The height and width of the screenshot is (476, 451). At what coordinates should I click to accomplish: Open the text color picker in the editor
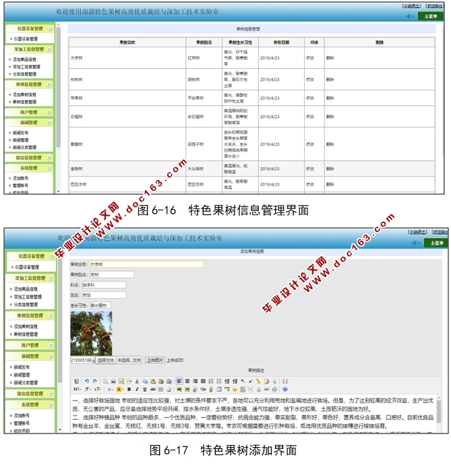coord(110,390)
